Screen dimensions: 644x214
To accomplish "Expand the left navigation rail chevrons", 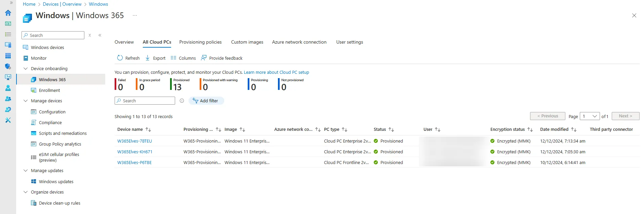I will 11,3.
